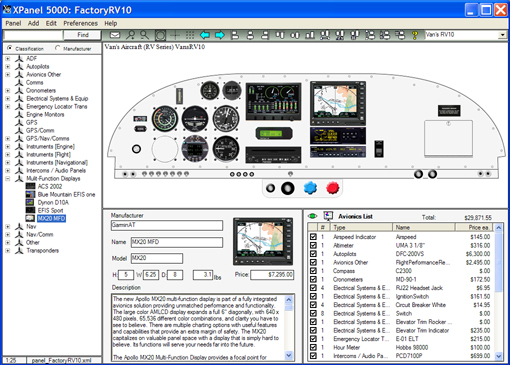Expand the Cronometers tree node
This screenshot has height=365, width=510.
point(7,90)
